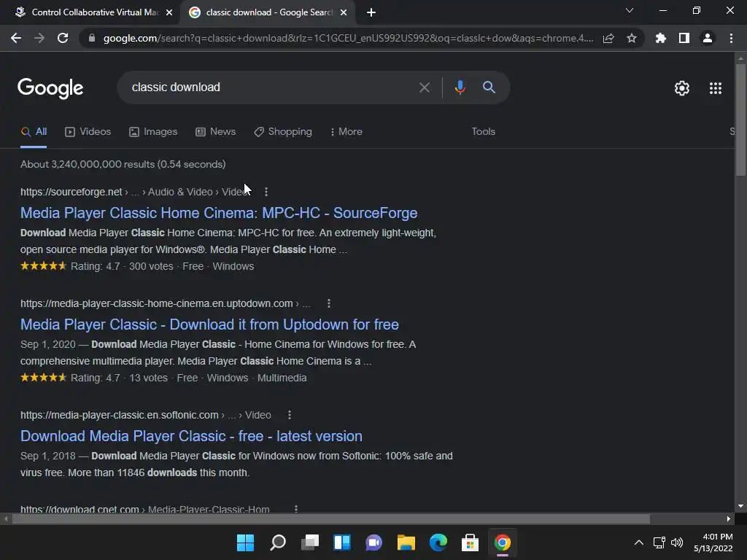
Task: Open options for the SourceForge result
Action: [x=266, y=192]
